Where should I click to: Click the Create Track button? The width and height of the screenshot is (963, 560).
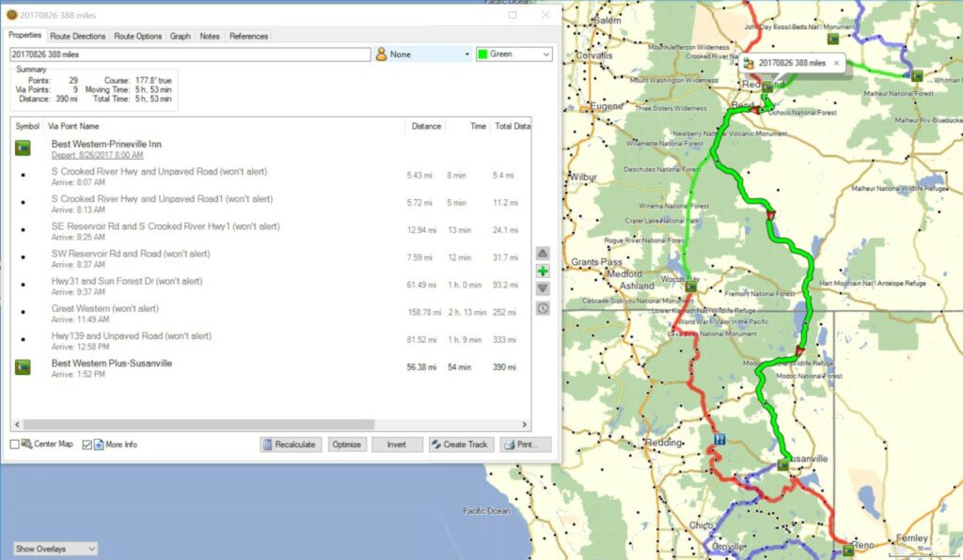[x=461, y=444]
